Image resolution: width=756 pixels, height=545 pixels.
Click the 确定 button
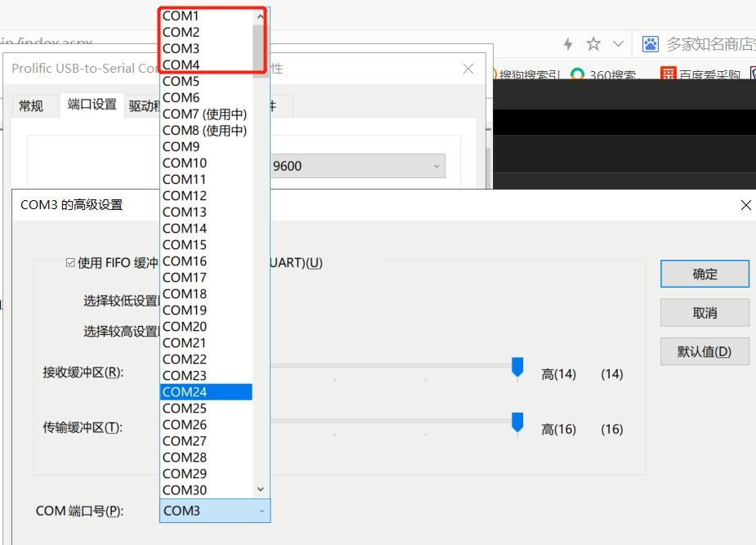point(705,274)
